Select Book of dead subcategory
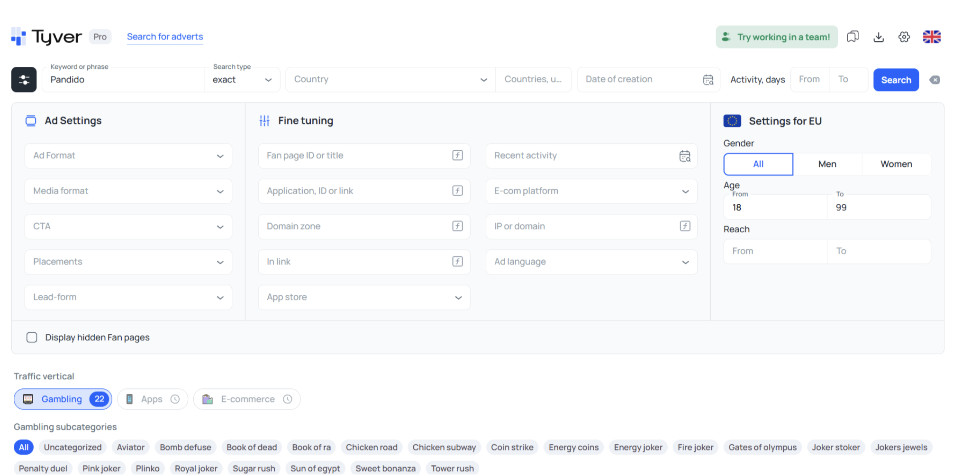This screenshot has height=475, width=980. (252, 448)
